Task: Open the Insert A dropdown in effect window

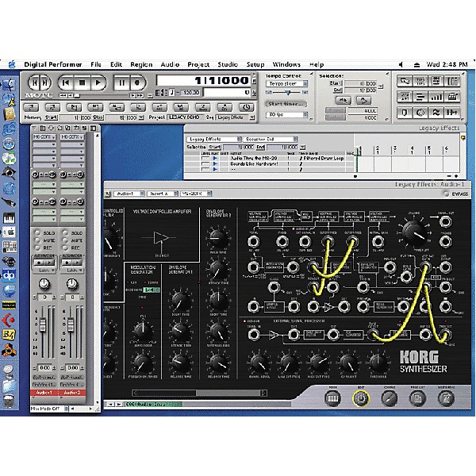Action: point(163,194)
